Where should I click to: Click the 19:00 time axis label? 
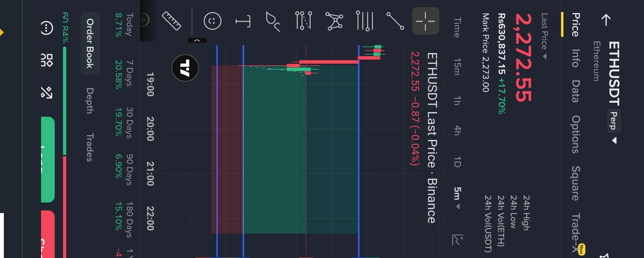point(149,84)
